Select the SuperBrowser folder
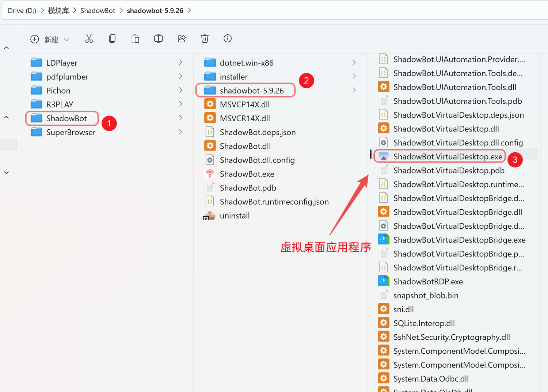Viewport: 548px width, 392px height. [x=63, y=132]
